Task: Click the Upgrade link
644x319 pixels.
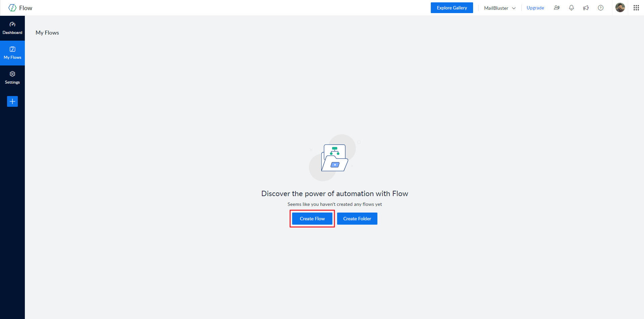Action: tap(535, 8)
